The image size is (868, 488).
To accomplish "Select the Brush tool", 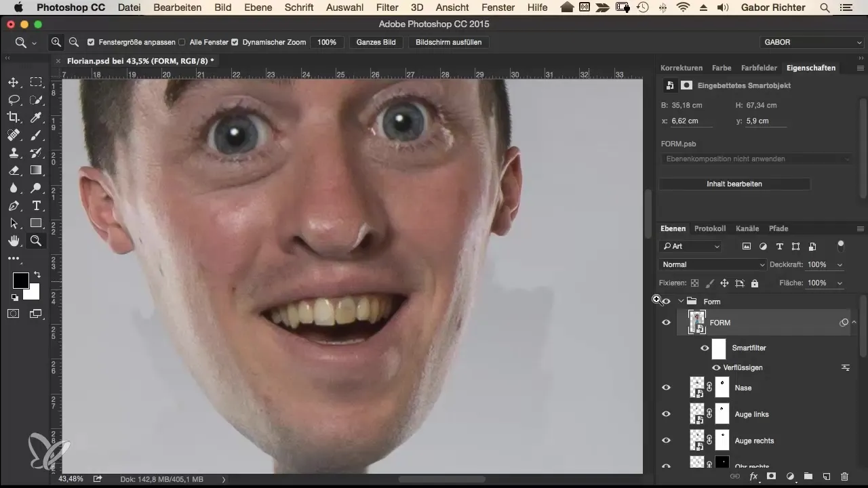I will point(36,135).
